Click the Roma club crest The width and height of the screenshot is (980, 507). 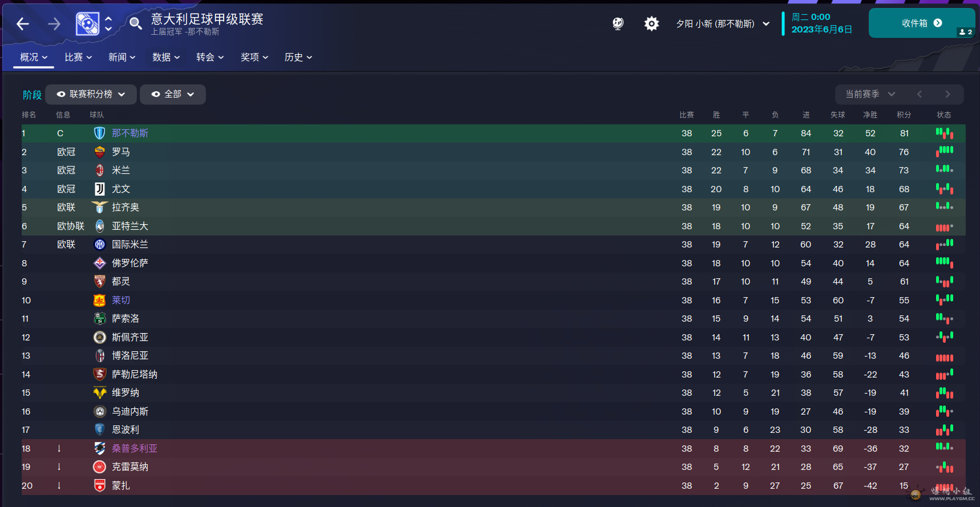click(100, 152)
